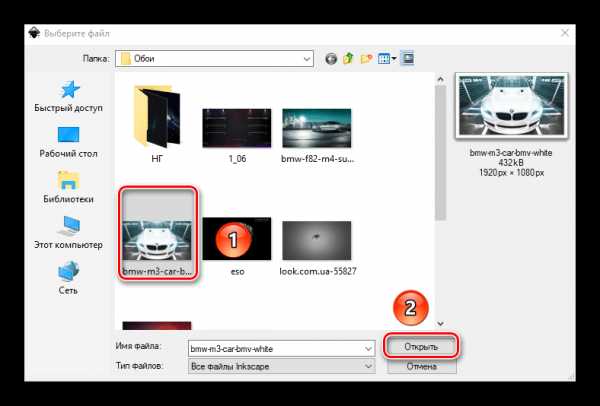Screen dimensions: 600x406
Task: Select the look.com.ua-55827 image file
Action: tap(318, 248)
